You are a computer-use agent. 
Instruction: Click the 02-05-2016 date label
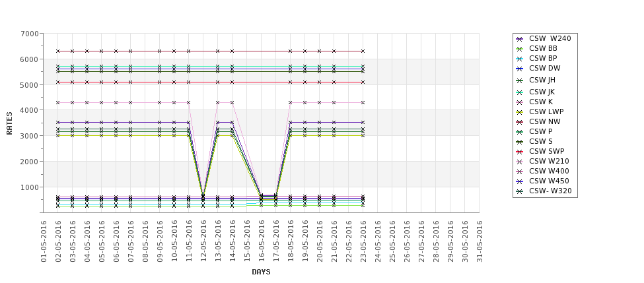point(58,241)
